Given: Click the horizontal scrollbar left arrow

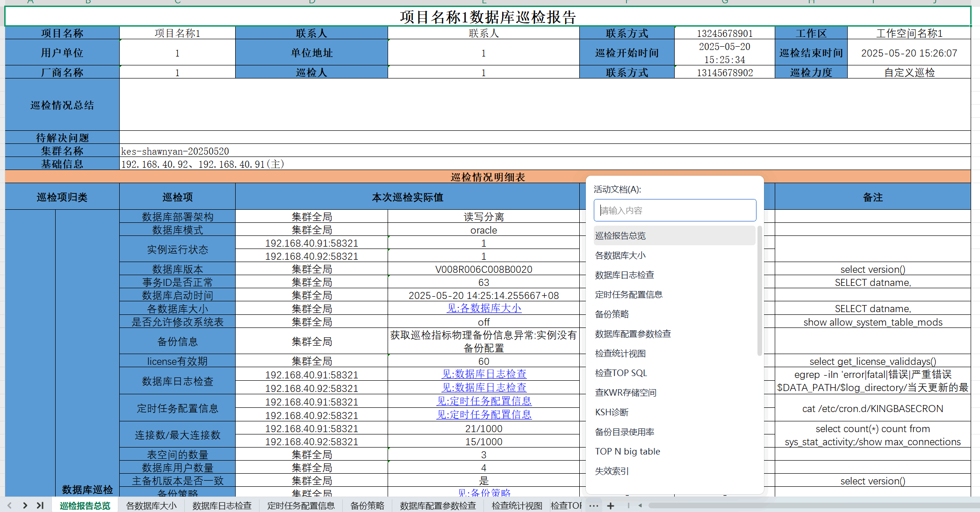Looking at the screenshot, I should coord(640,505).
